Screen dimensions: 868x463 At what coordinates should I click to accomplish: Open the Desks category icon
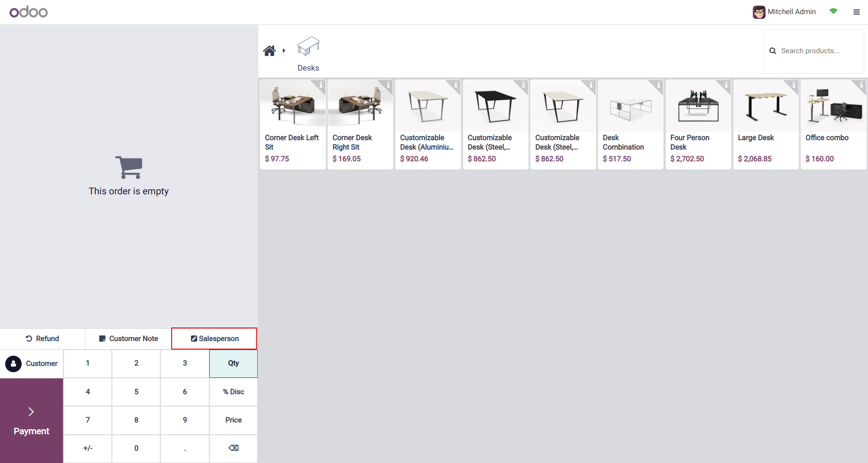[308, 47]
